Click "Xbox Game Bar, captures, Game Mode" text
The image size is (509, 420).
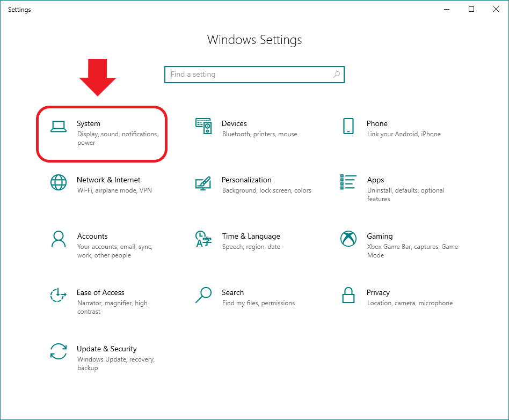(412, 251)
